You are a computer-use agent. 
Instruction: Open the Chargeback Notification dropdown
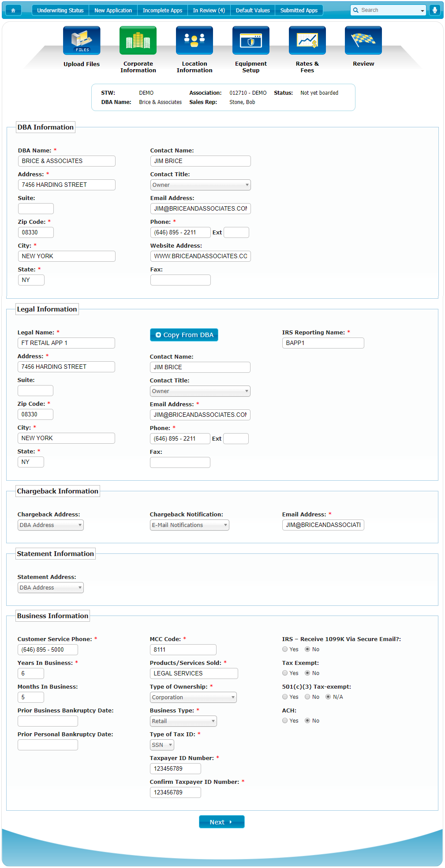(189, 525)
